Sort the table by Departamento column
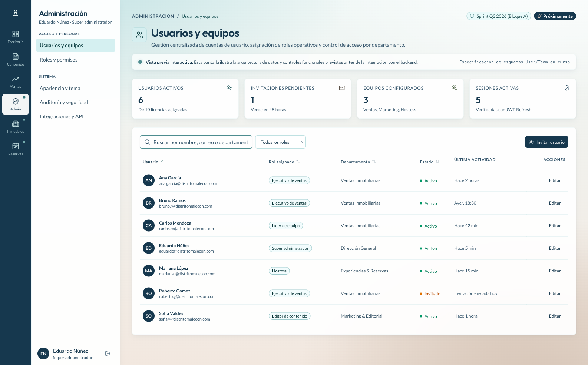 358,162
